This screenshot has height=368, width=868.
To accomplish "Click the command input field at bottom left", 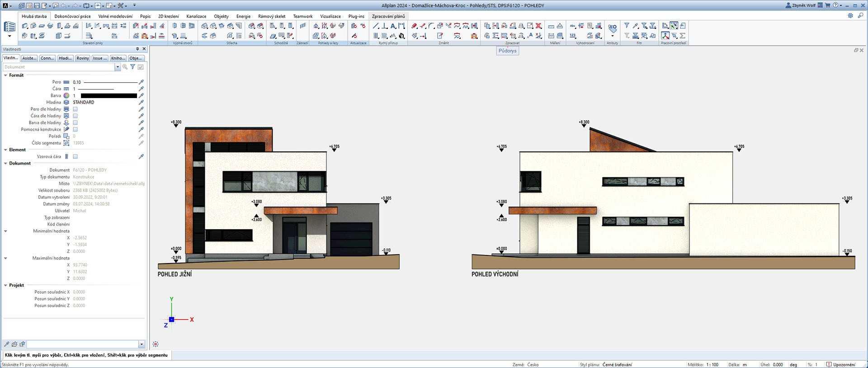I will coord(83,344).
